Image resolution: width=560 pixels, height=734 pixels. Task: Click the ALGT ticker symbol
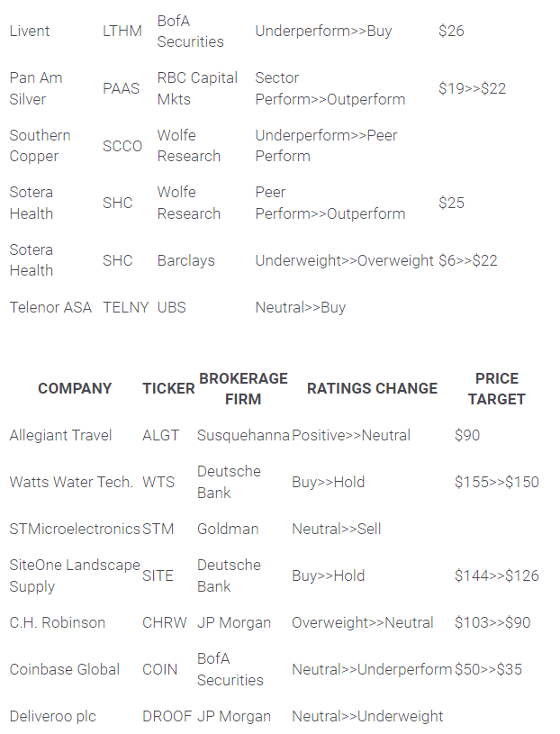[161, 436]
